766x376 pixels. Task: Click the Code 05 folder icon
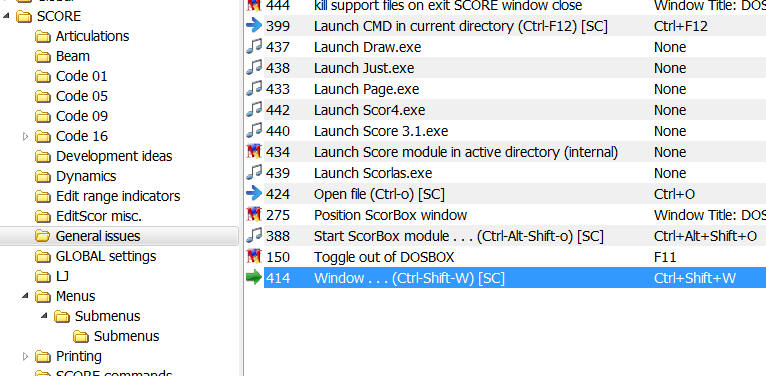pyautogui.click(x=43, y=97)
